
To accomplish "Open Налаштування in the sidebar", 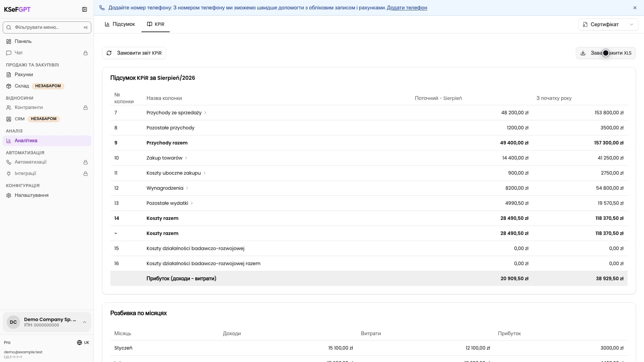I will coord(47,195).
